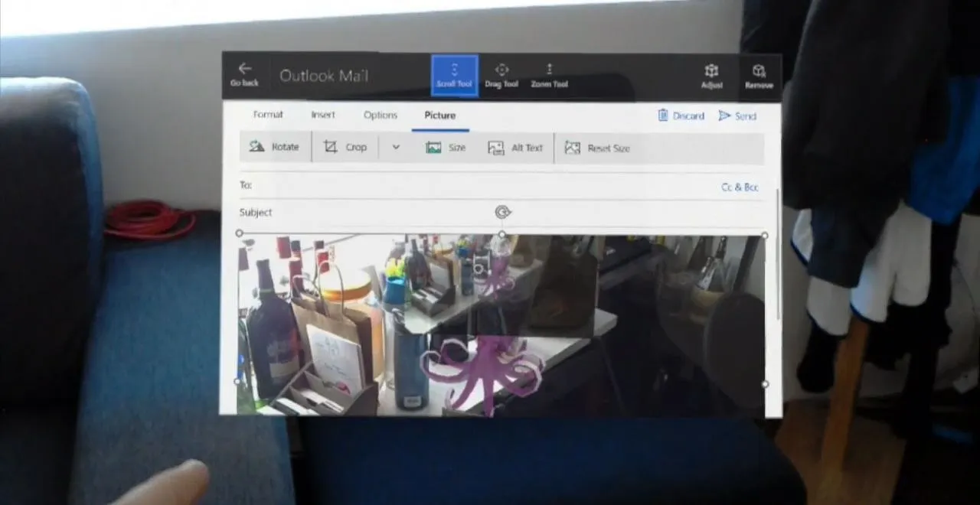The width and height of the screenshot is (980, 505).
Task: Send the email
Action: coord(737,116)
